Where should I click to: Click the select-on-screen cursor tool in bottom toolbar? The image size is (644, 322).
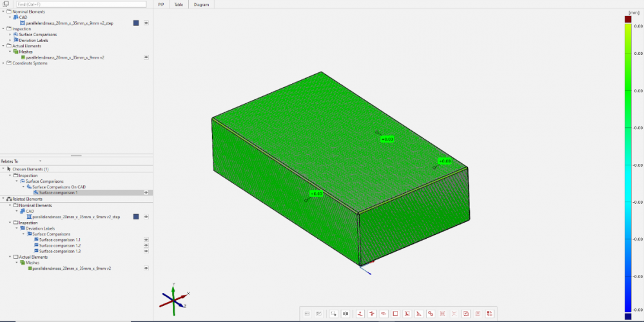point(333,314)
